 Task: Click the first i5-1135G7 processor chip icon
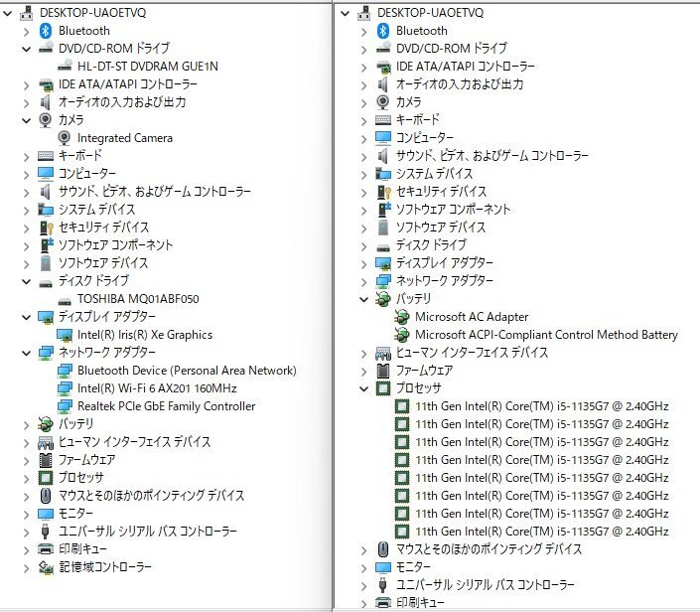[x=402, y=406]
